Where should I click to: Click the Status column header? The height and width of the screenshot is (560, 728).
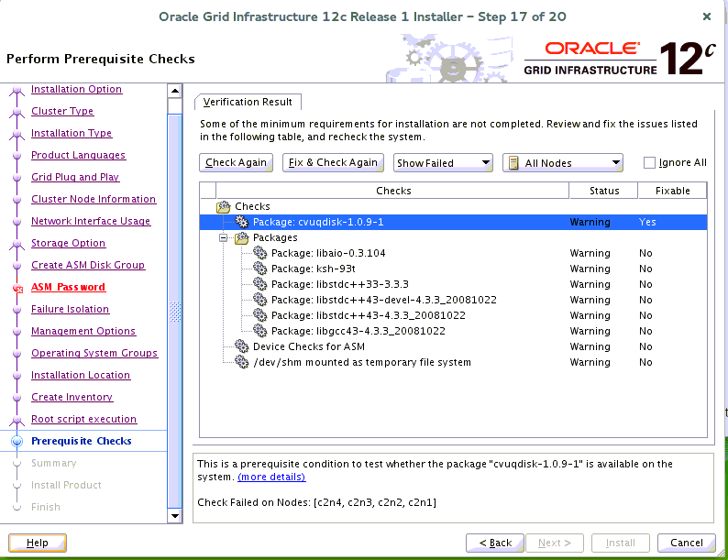pos(603,191)
